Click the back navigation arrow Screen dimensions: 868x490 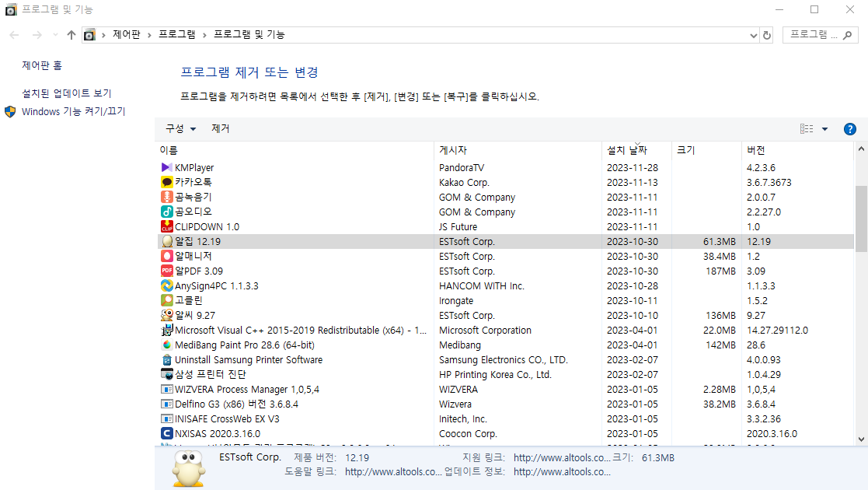pos(13,34)
